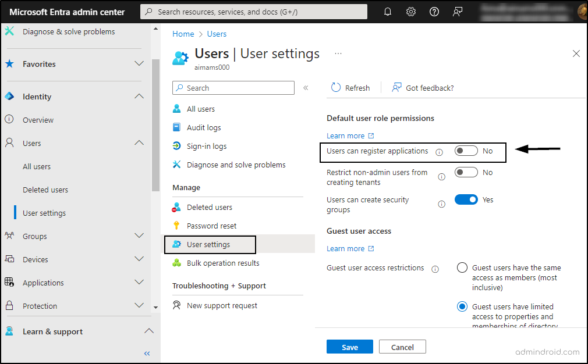The height and width of the screenshot is (364, 588).
Task: Collapse the Identity section
Action: pos(139,97)
